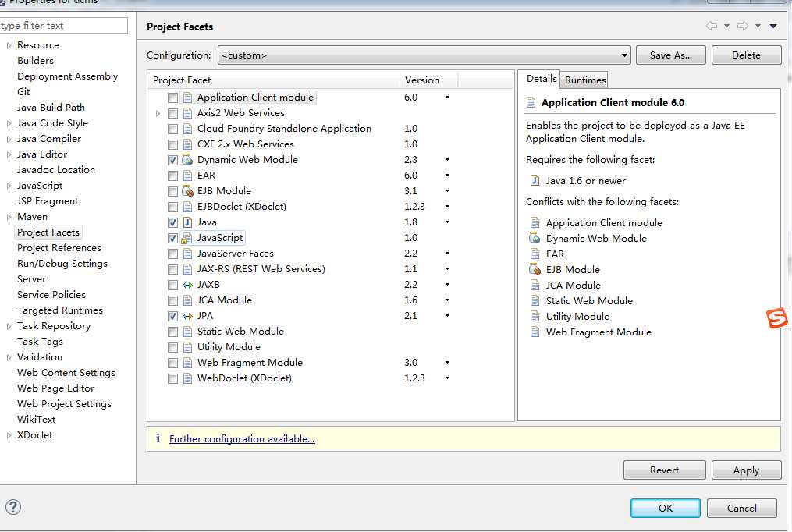
Task: Click the Project Facet column header
Action: [274, 80]
